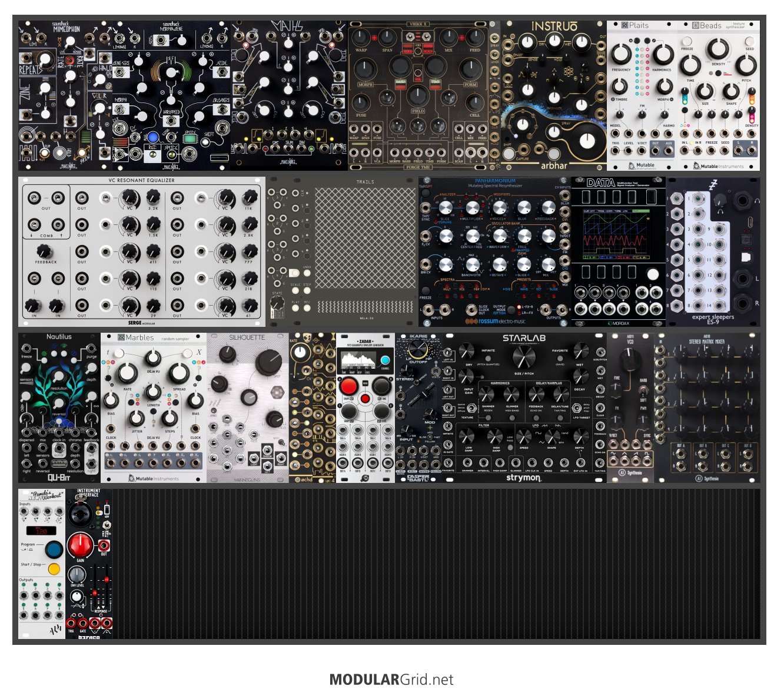This screenshot has width=784, height=692.
Task: Click the Plaits TIMBRE knob
Action: tap(620, 87)
